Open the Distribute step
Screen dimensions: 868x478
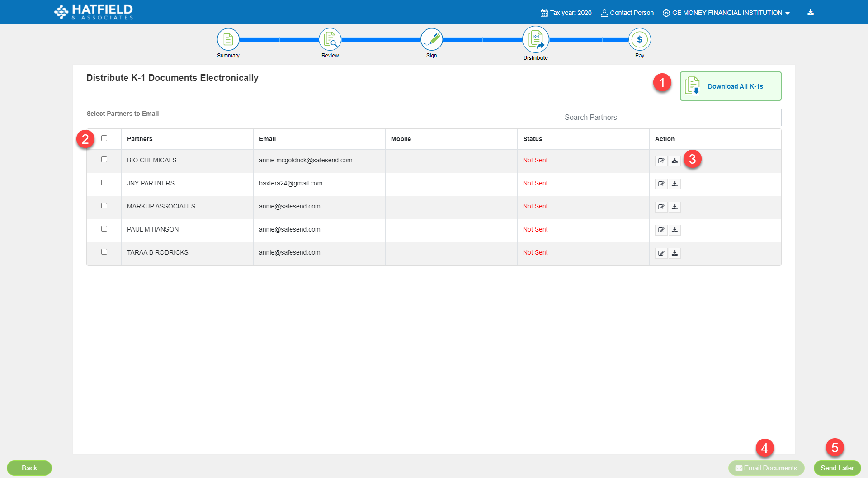[535, 40]
